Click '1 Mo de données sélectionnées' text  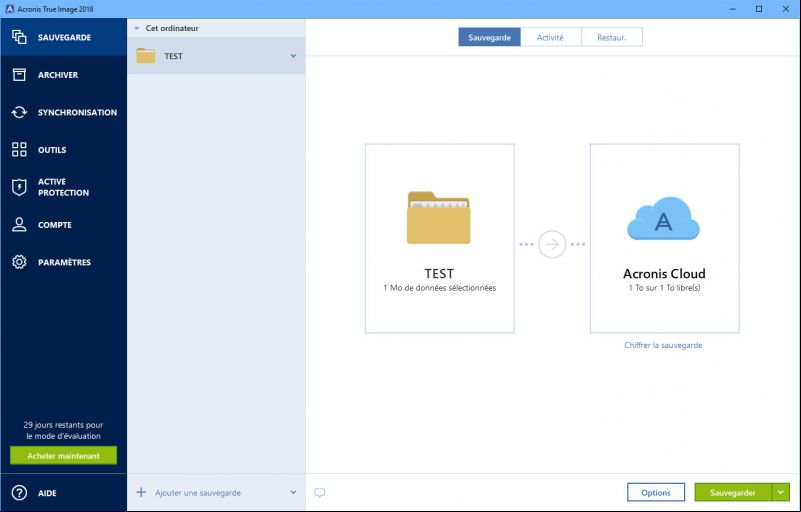[x=439, y=288]
